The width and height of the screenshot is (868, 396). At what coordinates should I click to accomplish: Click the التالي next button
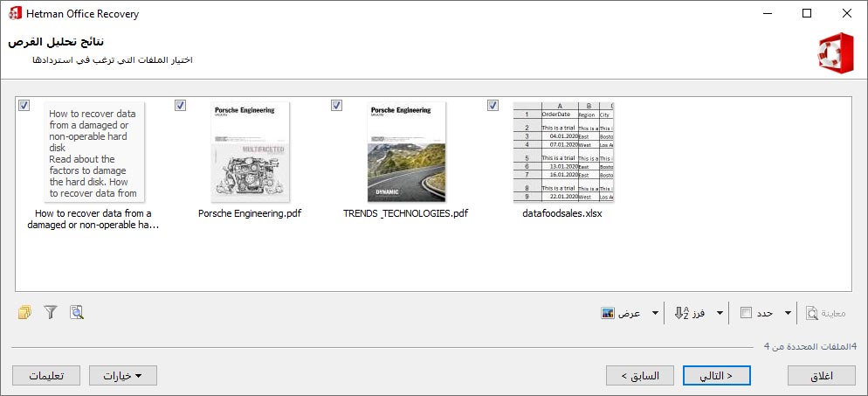click(716, 376)
